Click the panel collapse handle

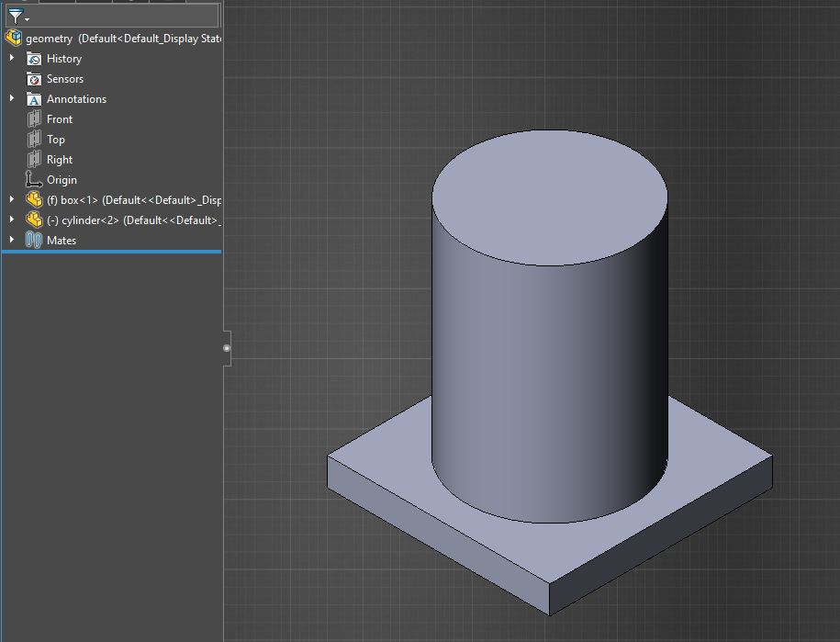(x=227, y=348)
